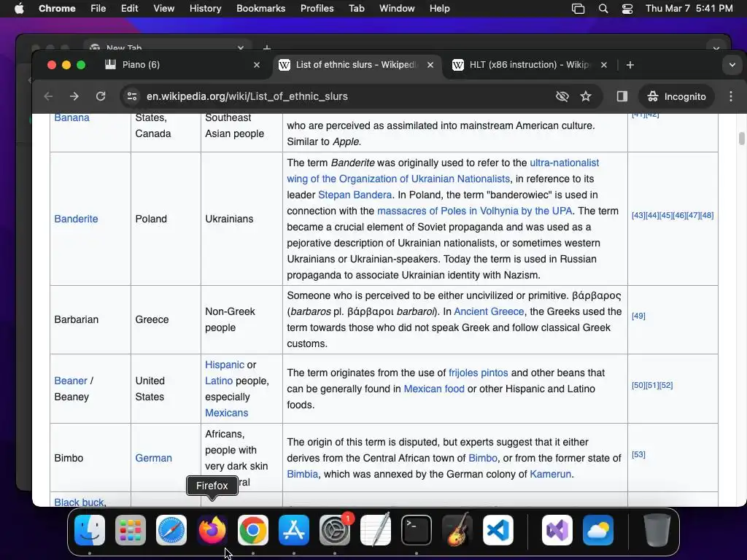Image resolution: width=747 pixels, height=560 pixels.
Task: Open the Edit menu
Action: point(130,9)
